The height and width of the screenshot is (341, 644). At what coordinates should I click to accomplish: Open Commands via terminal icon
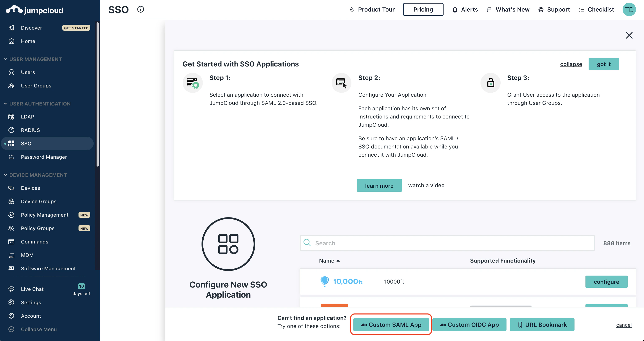(x=12, y=242)
